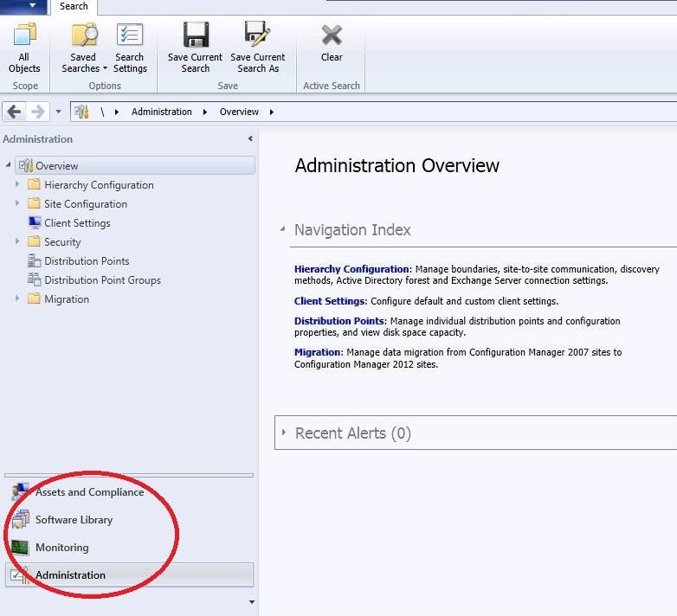
Task: Click the Security tree label
Action: (62, 242)
